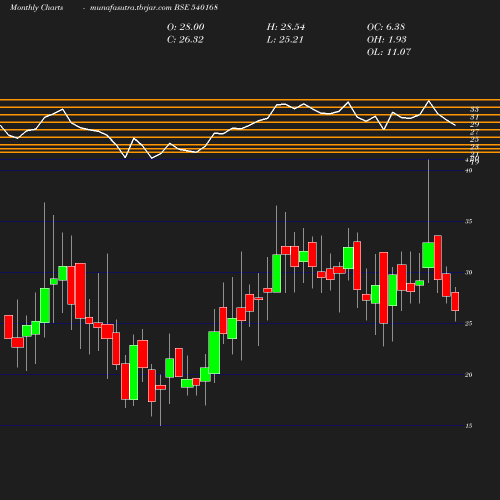This screenshot has height=500, width=500.
Task: Click the lowest candle wick touching 15
Action: pyautogui.click(x=160, y=400)
